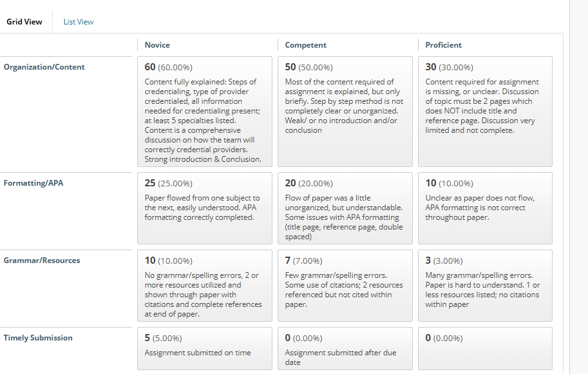Click the Timely Submission row label
The image size is (588, 374).
38,338
